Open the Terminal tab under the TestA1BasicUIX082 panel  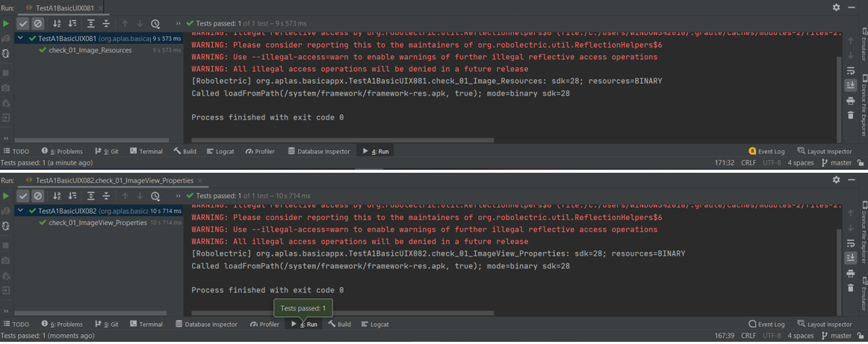click(x=146, y=325)
